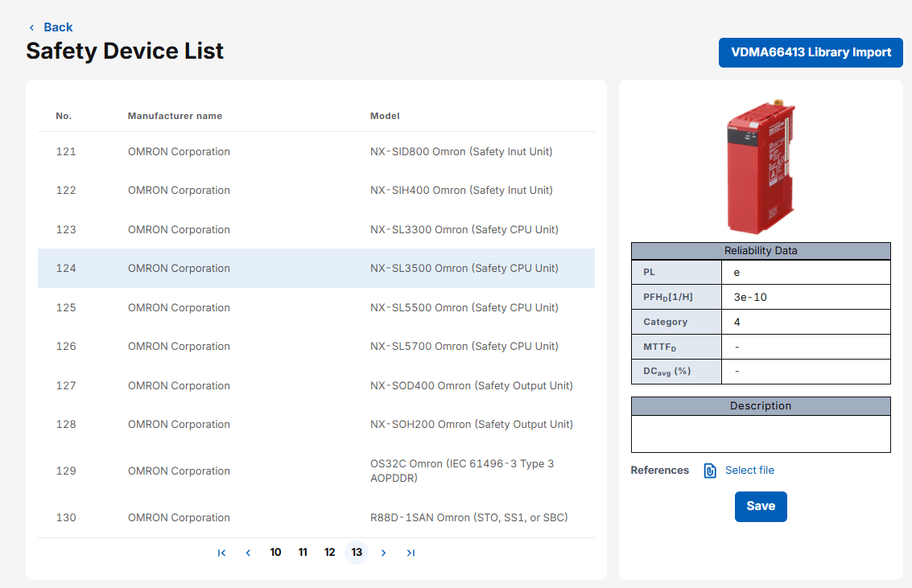Edit the PFHD value 3e-10

tap(806, 297)
